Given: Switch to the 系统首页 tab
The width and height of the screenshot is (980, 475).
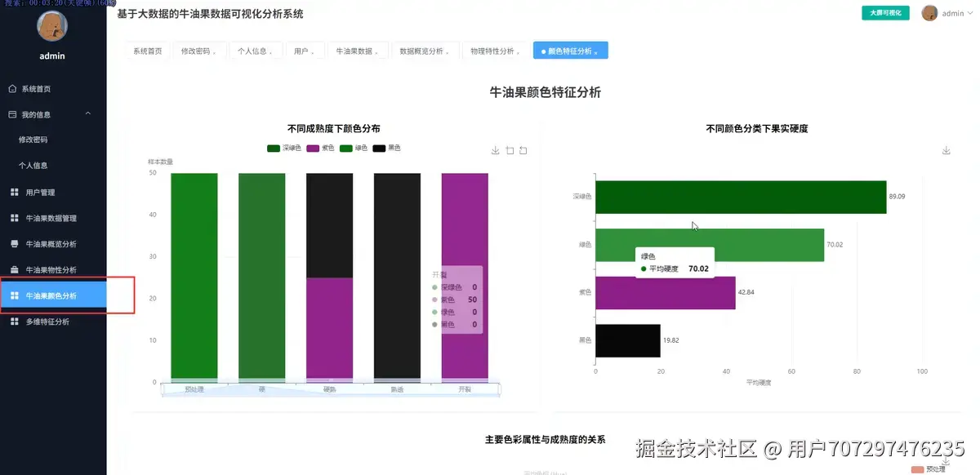Looking at the screenshot, I should tap(146, 50).
